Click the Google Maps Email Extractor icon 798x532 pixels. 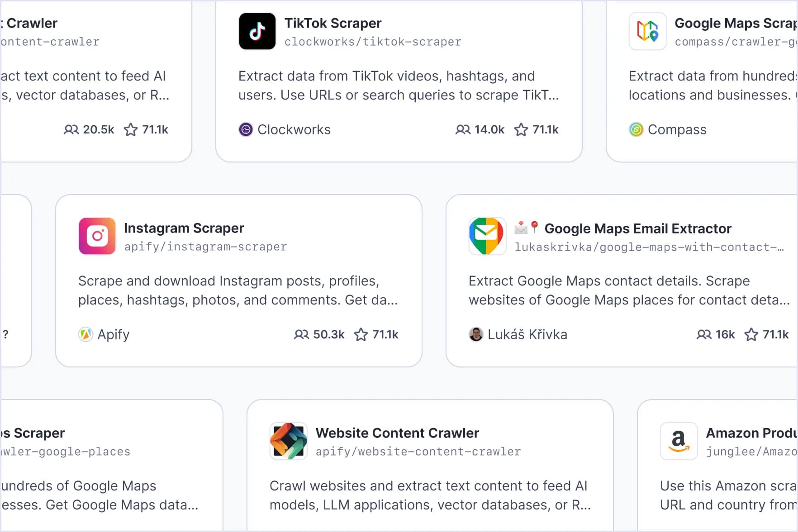(487, 236)
